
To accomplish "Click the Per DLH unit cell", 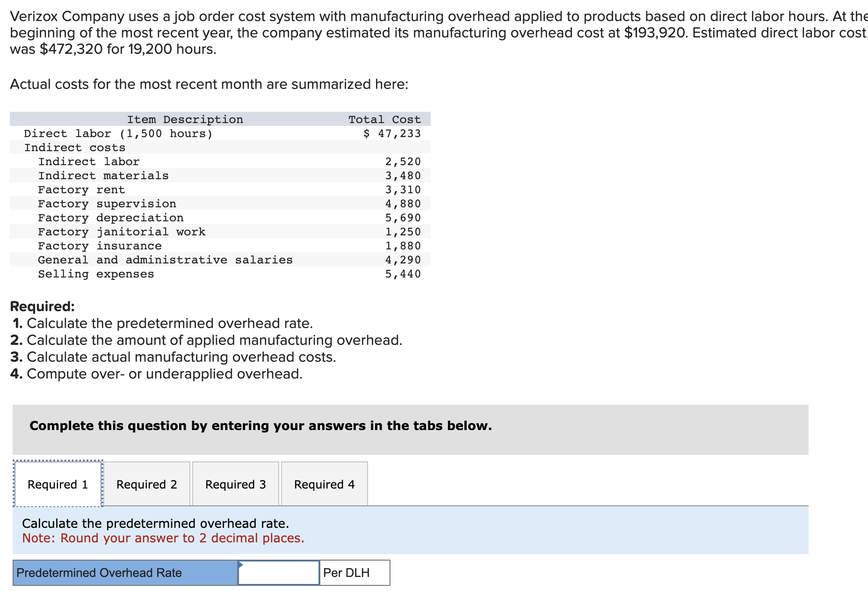I will [x=355, y=573].
